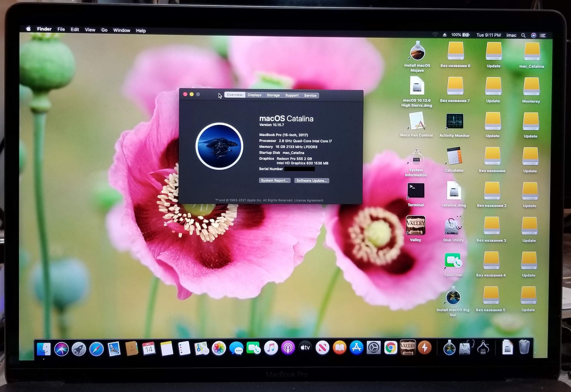Select the Valley desktop icon
This screenshot has width=571, height=392.
click(415, 225)
